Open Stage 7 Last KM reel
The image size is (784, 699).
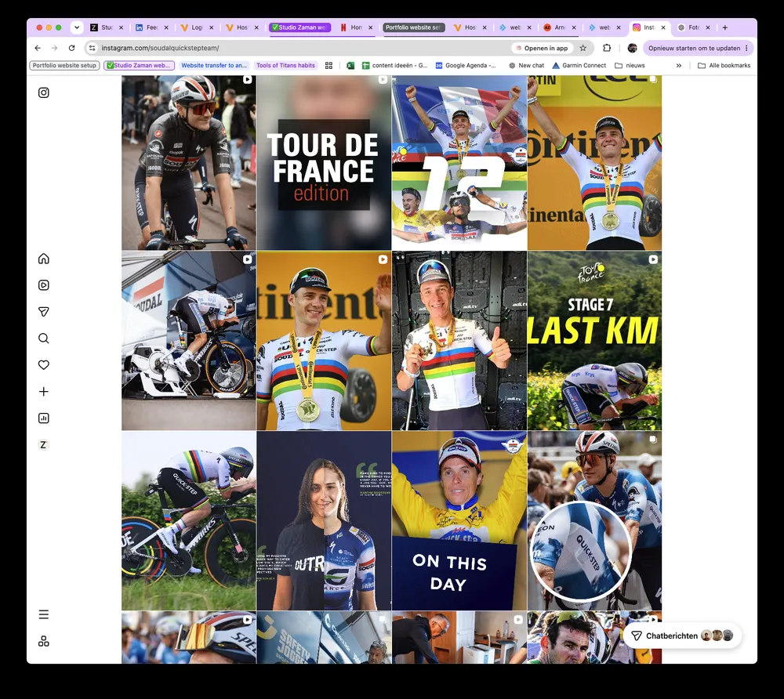(594, 341)
